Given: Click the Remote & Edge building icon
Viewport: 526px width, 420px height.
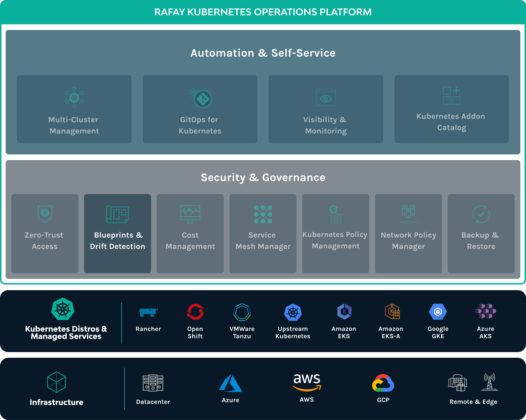Looking at the screenshot, I should click(x=458, y=383).
